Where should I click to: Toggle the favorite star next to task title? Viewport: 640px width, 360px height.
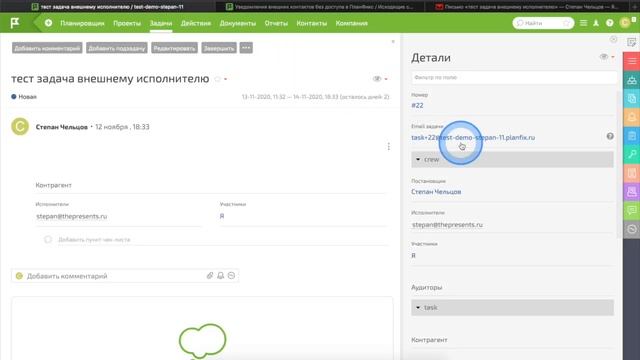218,79
